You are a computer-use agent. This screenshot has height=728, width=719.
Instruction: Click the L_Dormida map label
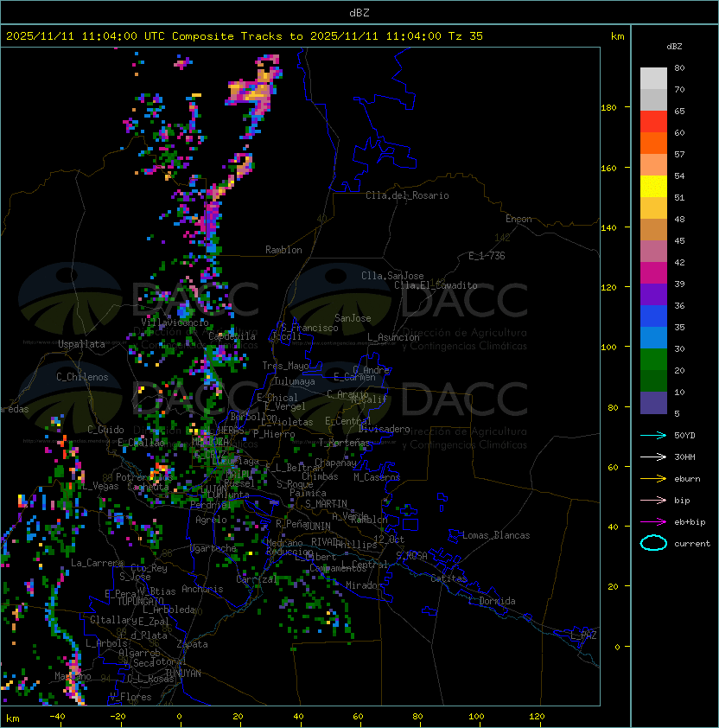492,601
